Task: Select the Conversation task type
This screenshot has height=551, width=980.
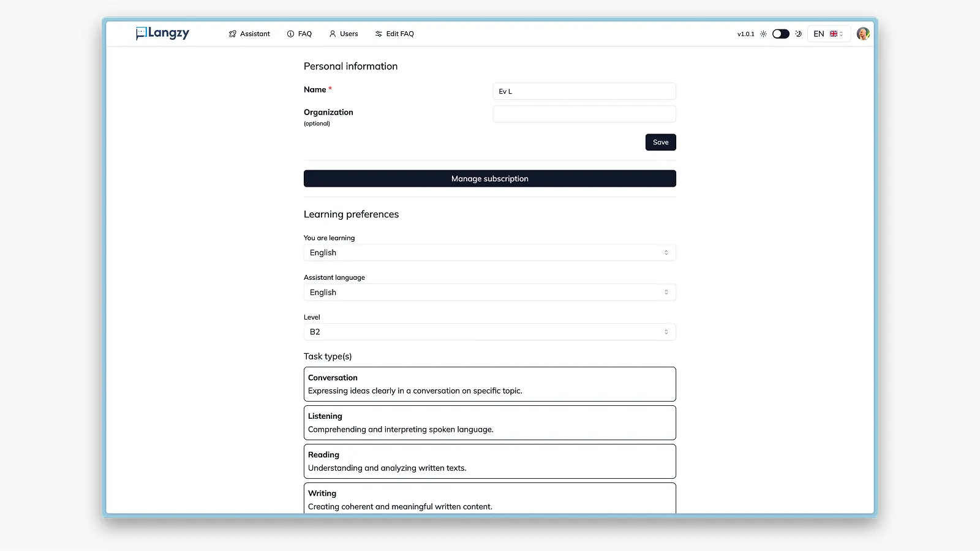Action: point(490,384)
